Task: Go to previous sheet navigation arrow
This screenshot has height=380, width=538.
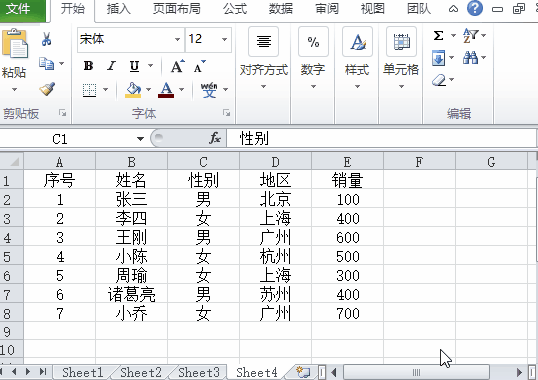Action: click(x=14, y=372)
